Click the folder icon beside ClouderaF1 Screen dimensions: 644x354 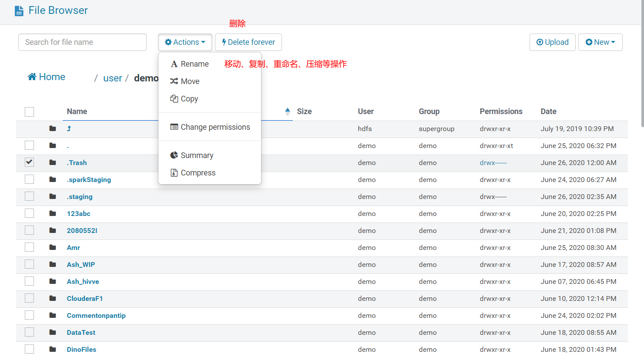click(x=53, y=298)
